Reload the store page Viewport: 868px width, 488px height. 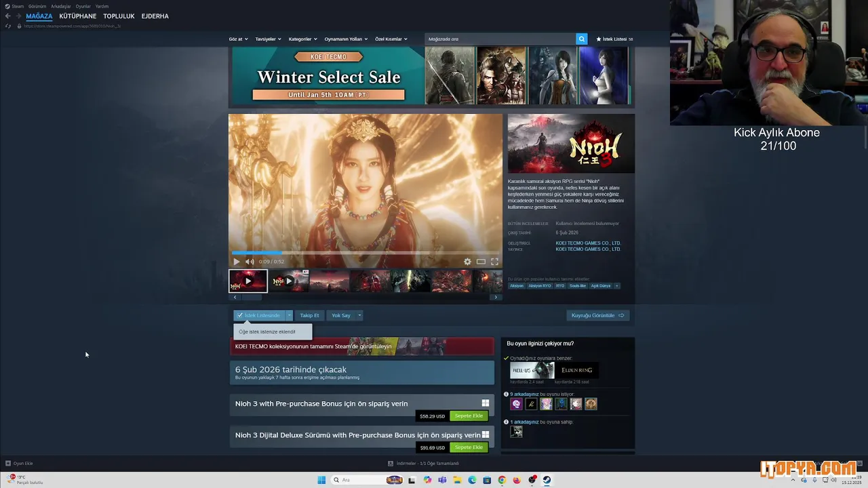(x=8, y=26)
